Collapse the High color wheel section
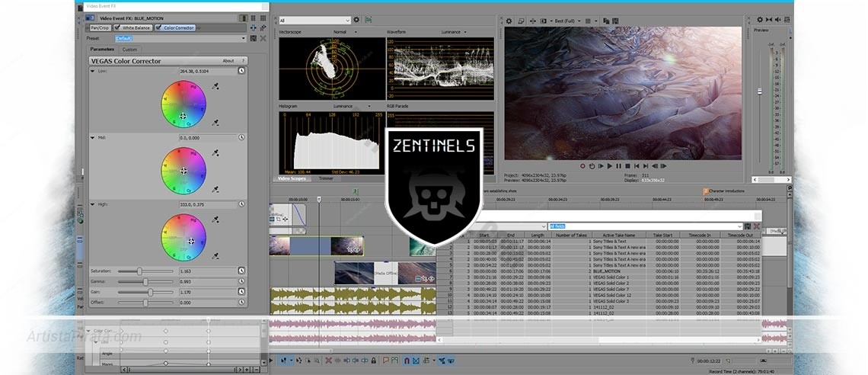Screen dimensions: 868x375 click(x=92, y=204)
